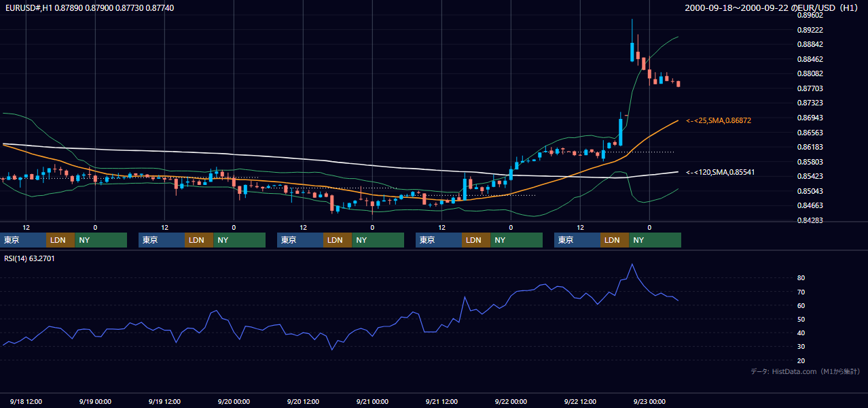Click price axis value 0.84283
868x408 pixels.
[810, 220]
